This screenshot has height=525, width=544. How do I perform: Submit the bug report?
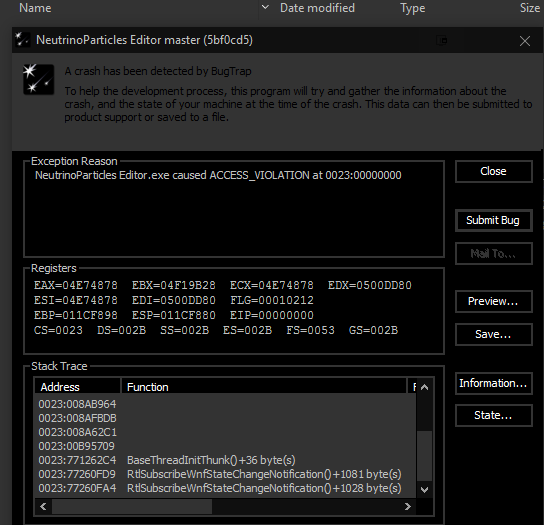click(x=493, y=220)
